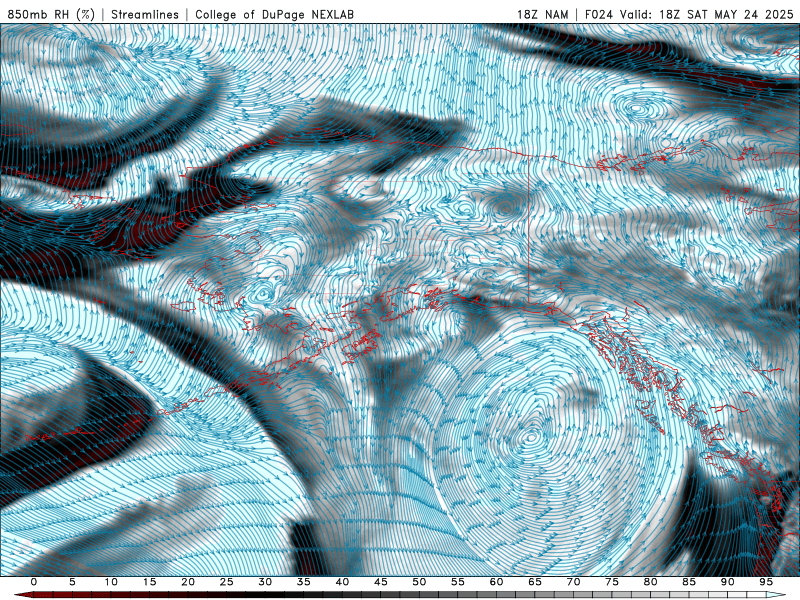Click the "75" value on the RH scale
The height and width of the screenshot is (600, 800).
click(x=612, y=582)
